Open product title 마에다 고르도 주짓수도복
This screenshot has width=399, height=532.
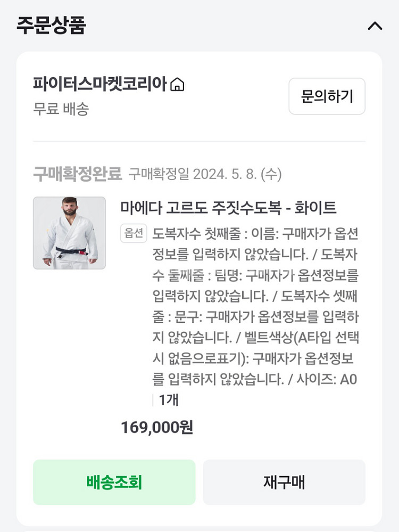[228, 207]
